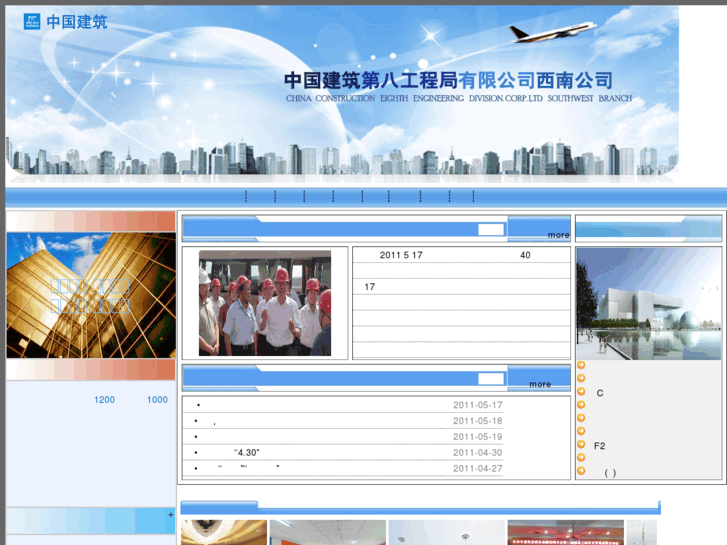727x545 pixels.
Task: Click the 'more' link above the dated news list
Action: [x=540, y=384]
